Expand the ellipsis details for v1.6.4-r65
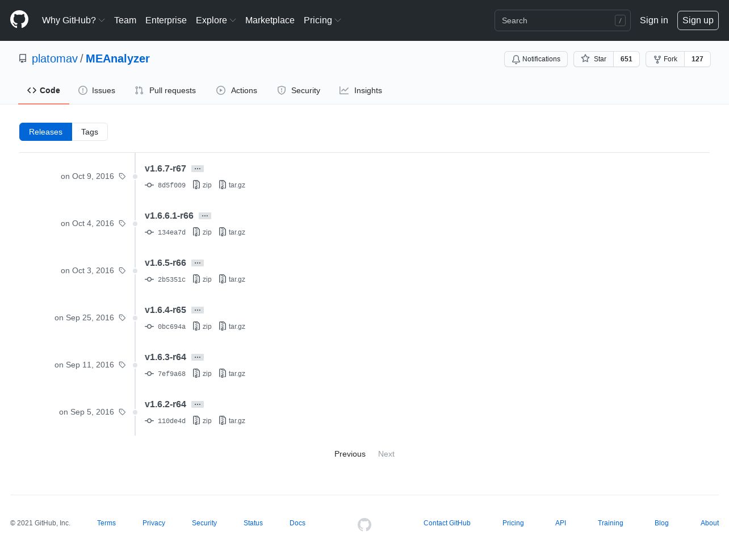Viewport: 729px width, 560px height. (198, 310)
